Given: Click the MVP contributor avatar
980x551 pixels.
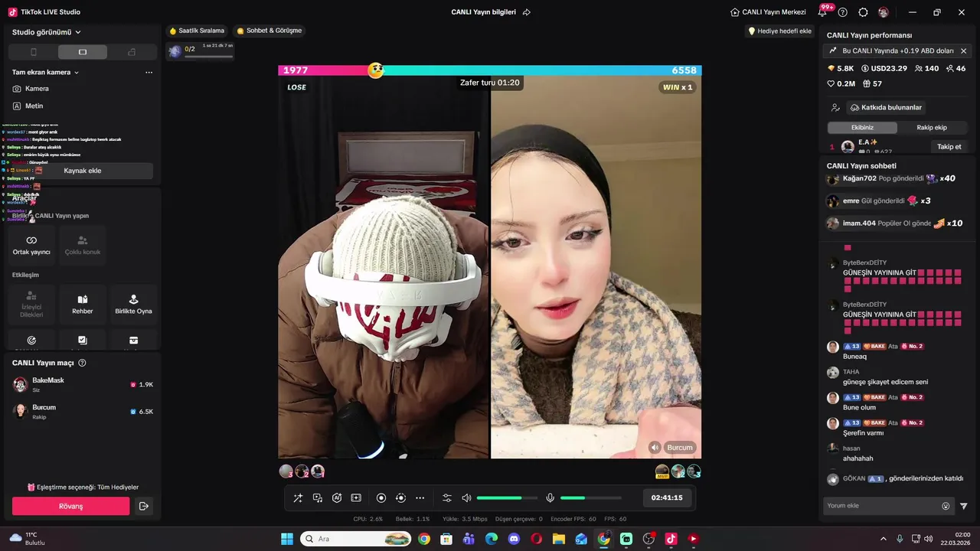Looking at the screenshot, I should pos(662,471).
